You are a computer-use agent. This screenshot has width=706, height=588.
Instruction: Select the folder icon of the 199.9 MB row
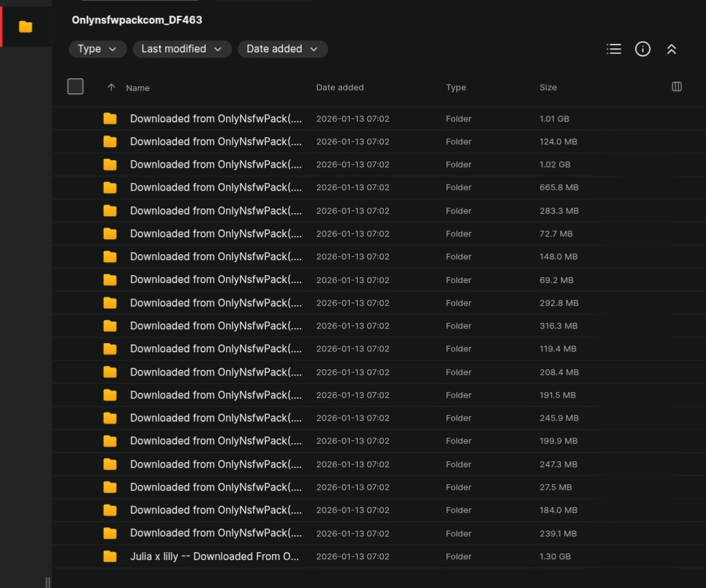[x=110, y=441]
